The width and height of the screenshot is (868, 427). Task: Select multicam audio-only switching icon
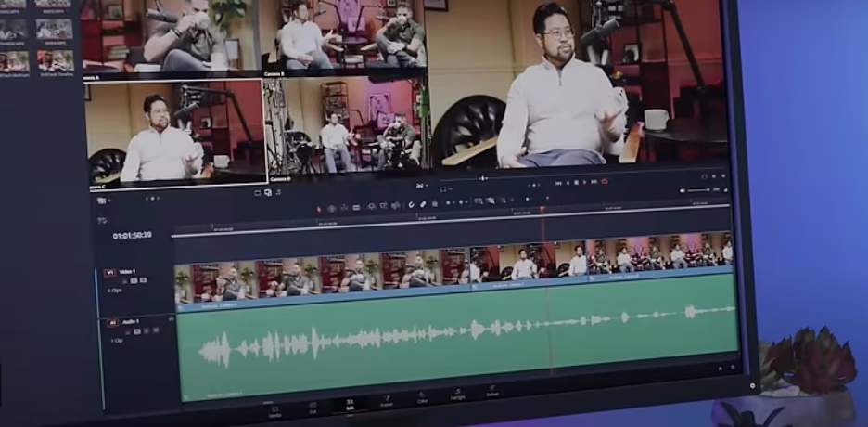pyautogui.click(x=278, y=192)
